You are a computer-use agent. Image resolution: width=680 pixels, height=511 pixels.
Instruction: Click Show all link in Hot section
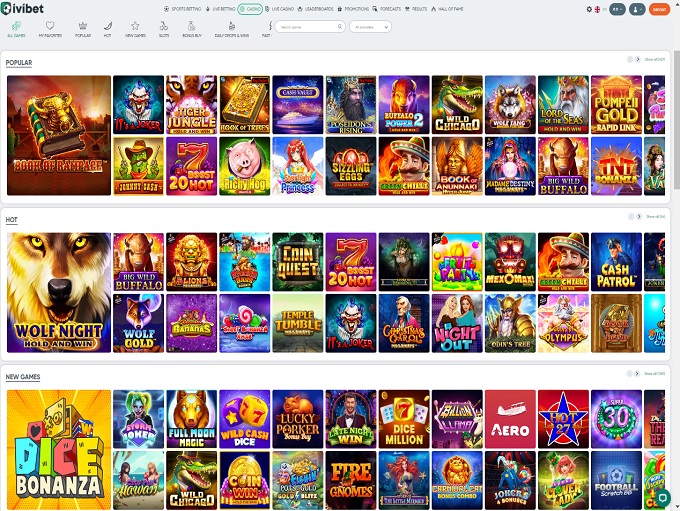point(655,216)
